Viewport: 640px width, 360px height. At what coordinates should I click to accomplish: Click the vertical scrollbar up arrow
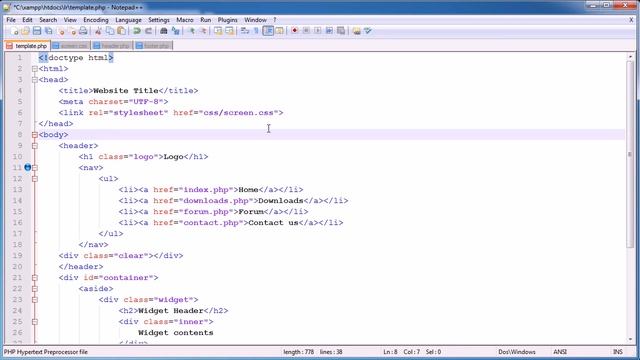pyautogui.click(x=630, y=57)
